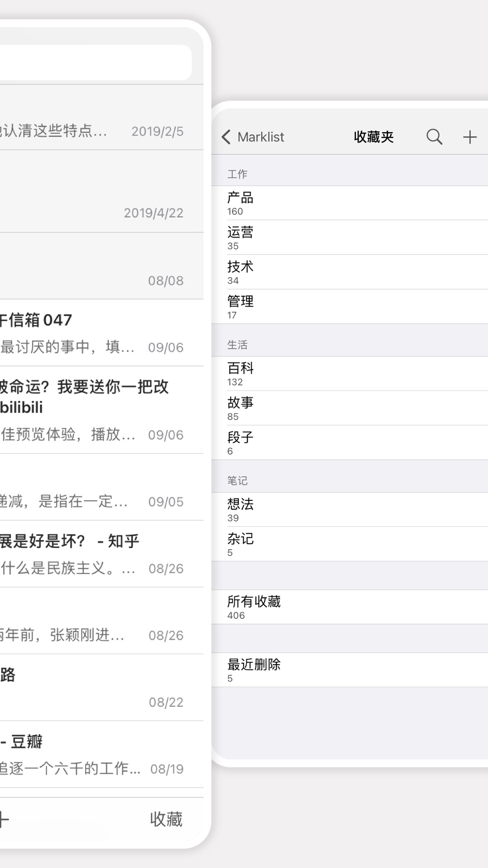
Task: Open the entry dated 08/22
Action: [x=102, y=687]
